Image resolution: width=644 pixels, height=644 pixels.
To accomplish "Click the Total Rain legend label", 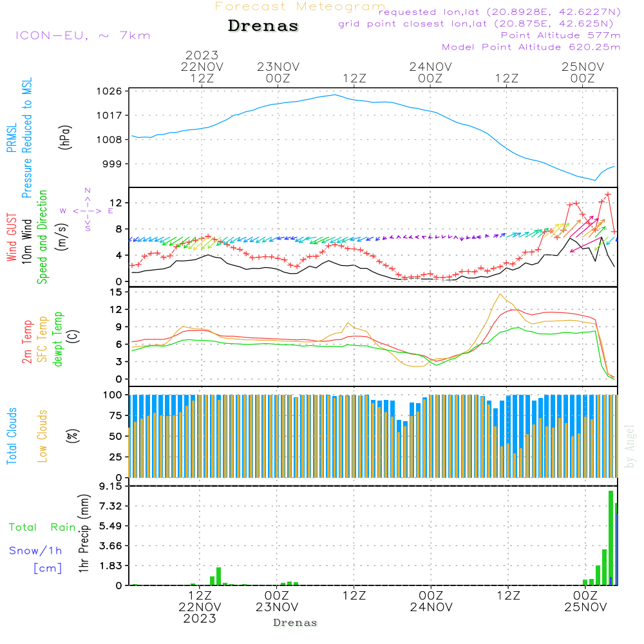I will (43, 527).
